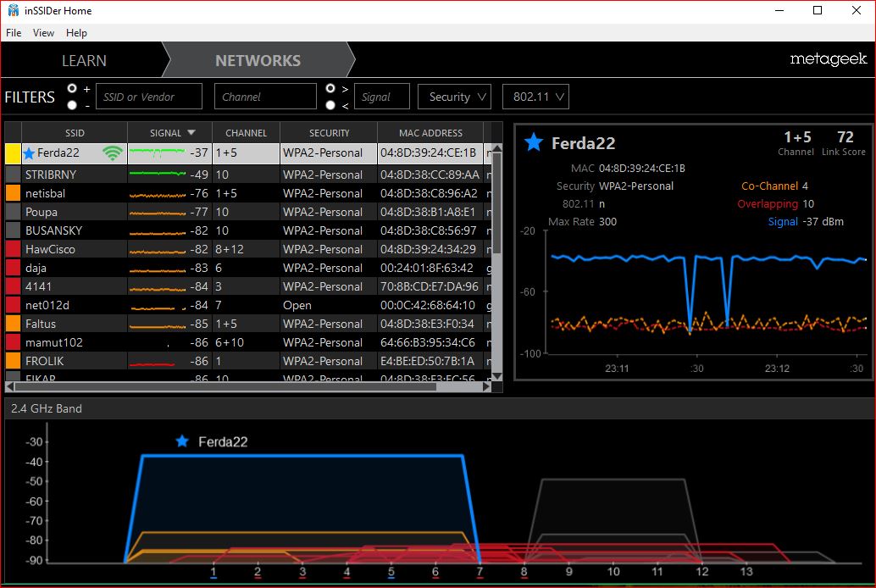
Task: Click the metageek logo
Action: [x=827, y=60]
